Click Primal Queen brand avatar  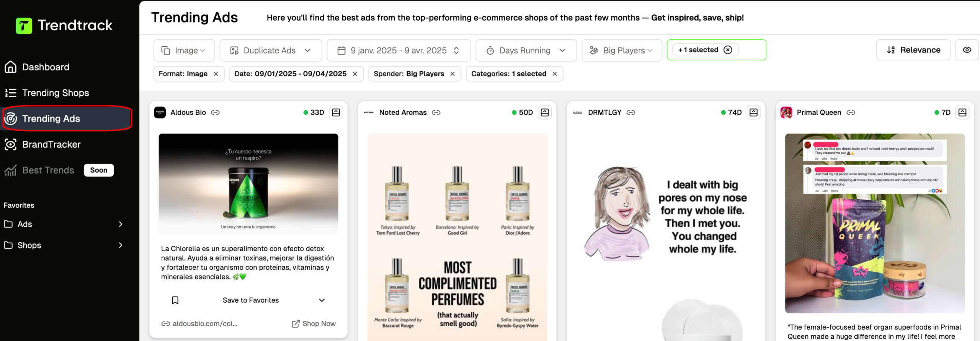click(x=786, y=112)
